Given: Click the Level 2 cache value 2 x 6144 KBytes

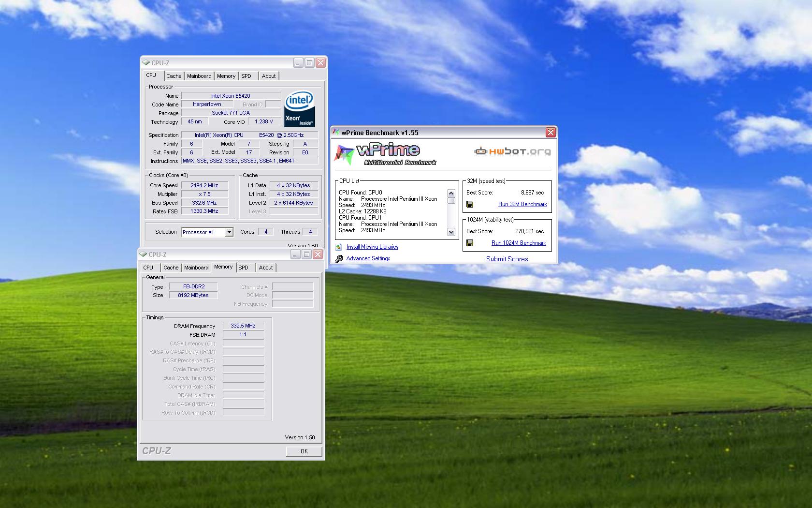Looking at the screenshot, I should pyautogui.click(x=293, y=203).
